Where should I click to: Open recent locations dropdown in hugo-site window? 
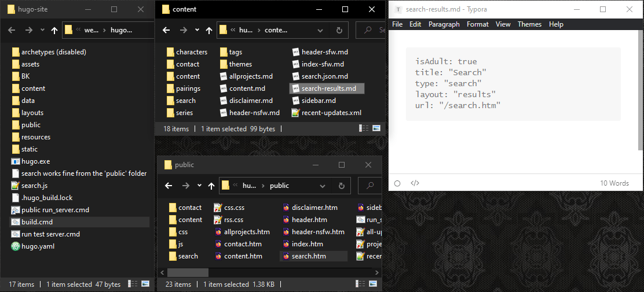tap(42, 30)
